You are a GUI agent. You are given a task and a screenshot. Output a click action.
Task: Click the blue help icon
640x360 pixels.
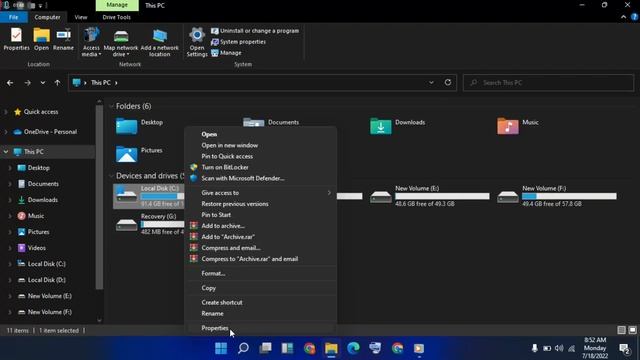(634, 17)
